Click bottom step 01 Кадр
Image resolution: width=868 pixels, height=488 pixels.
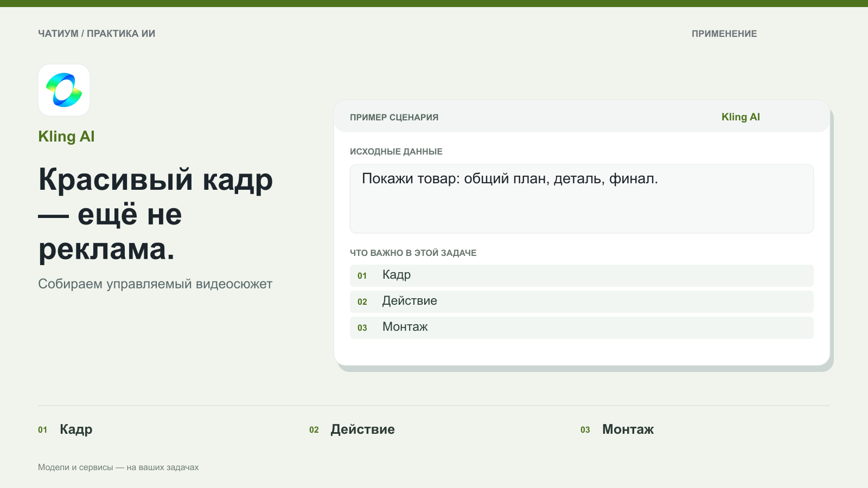coord(65,429)
